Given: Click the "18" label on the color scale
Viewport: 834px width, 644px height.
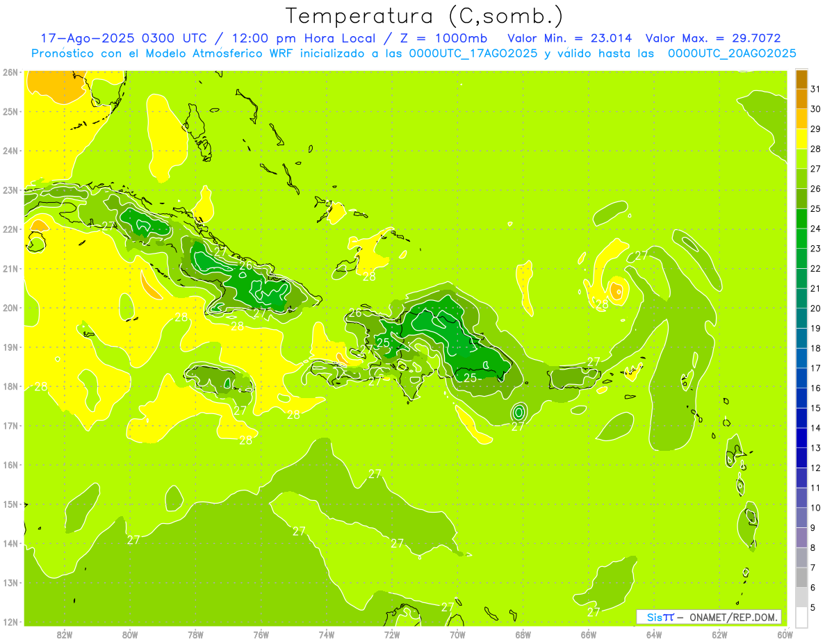Looking at the screenshot, I should pyautogui.click(x=815, y=348).
